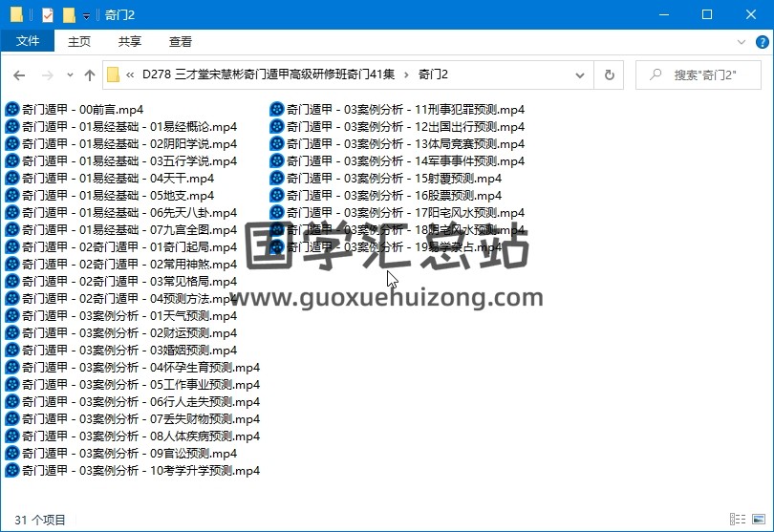Viewport: 774px width, 532px height.
Task: Open the Customize Quick Access Toolbar dropdown
Action: (86, 16)
